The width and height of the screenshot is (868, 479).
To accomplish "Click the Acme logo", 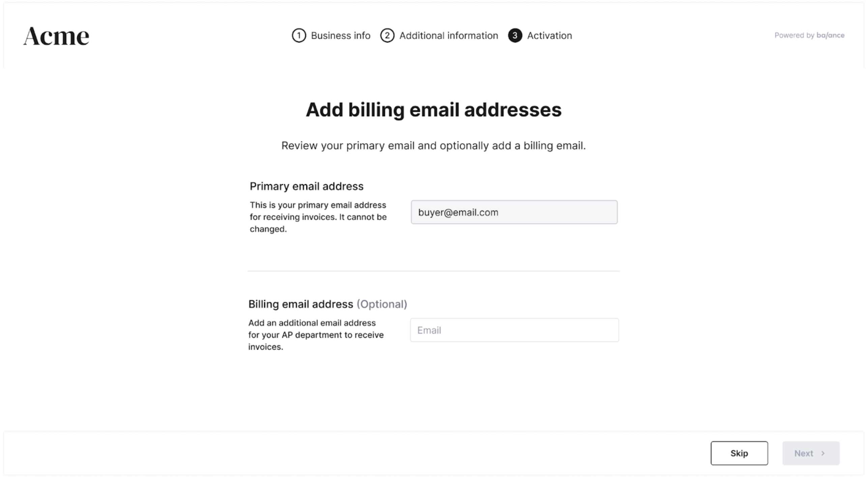I will pyautogui.click(x=56, y=36).
